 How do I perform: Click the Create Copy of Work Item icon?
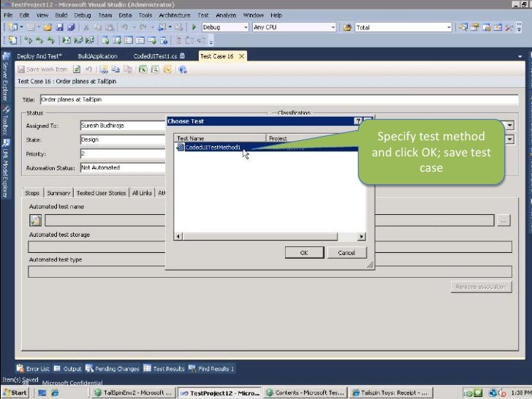click(x=115, y=69)
